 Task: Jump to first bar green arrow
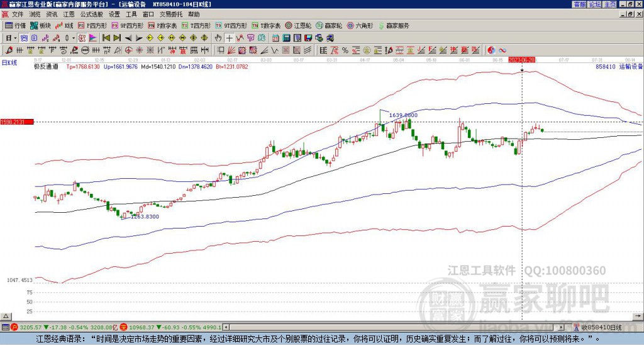click(x=106, y=38)
